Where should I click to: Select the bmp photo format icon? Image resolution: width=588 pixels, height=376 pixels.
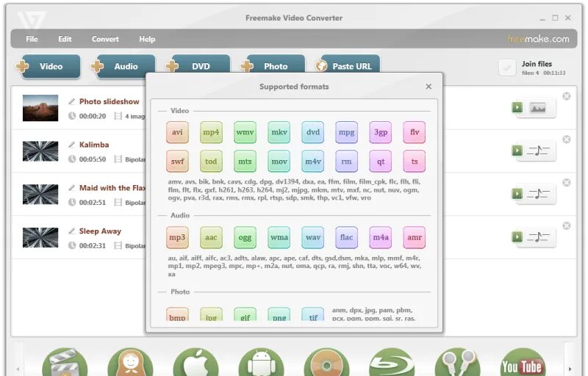177,314
